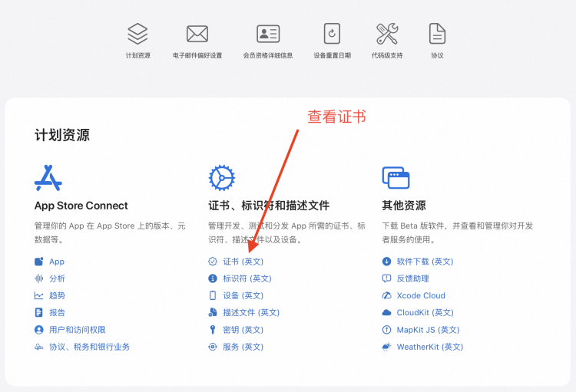576x392 pixels.
Task: Open the 标识符 (英文) link
Action: tap(247, 278)
